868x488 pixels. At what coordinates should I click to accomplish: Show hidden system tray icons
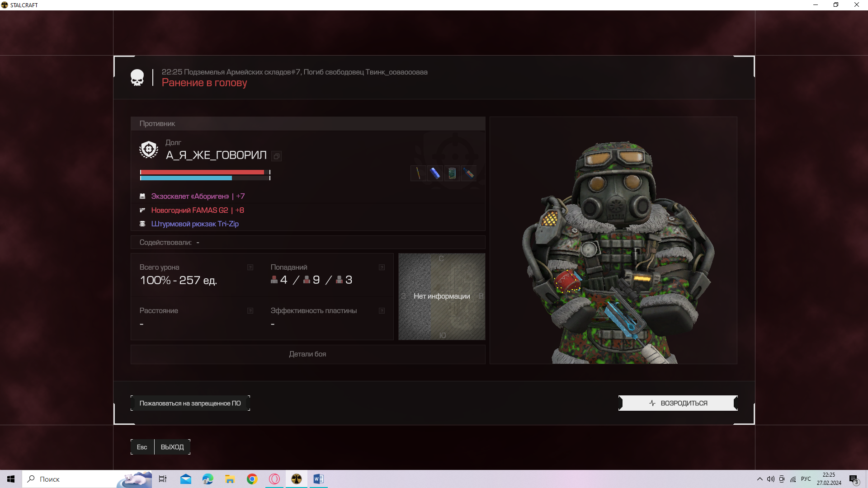tap(759, 479)
